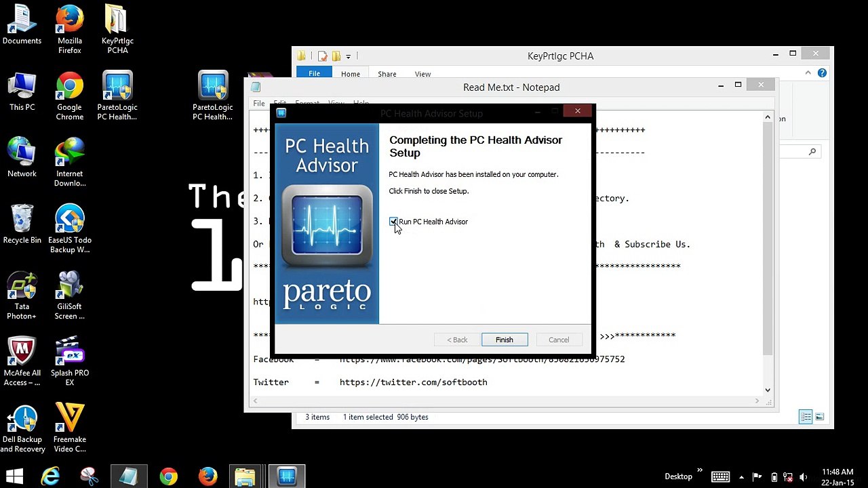
Task: Click Finish to close Setup
Action: tap(505, 340)
